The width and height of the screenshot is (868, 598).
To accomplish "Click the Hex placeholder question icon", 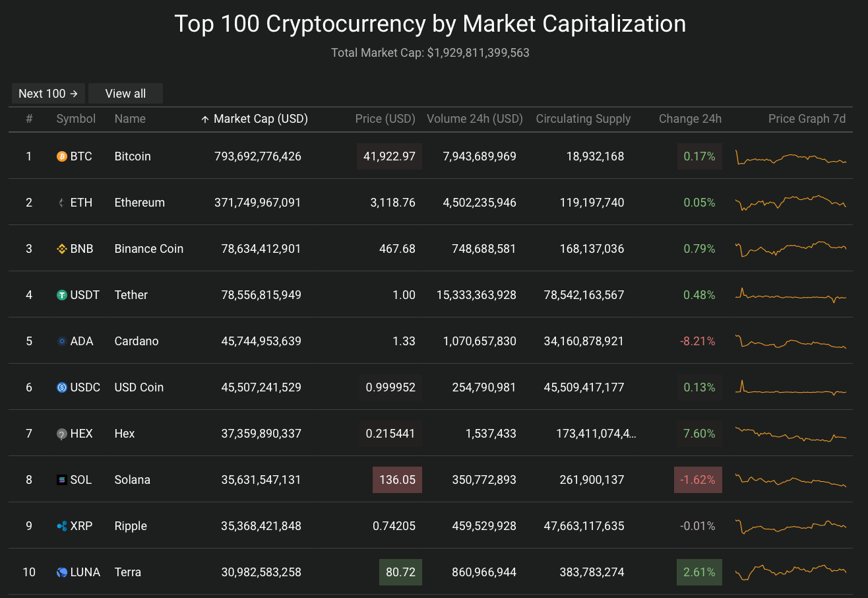I will pos(62,434).
